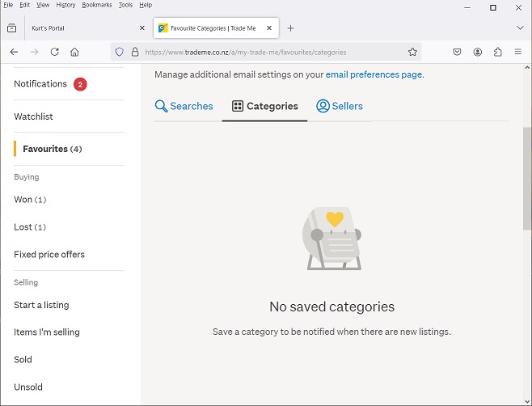Click the URL address field
The height and width of the screenshot is (406, 532).
(267, 52)
